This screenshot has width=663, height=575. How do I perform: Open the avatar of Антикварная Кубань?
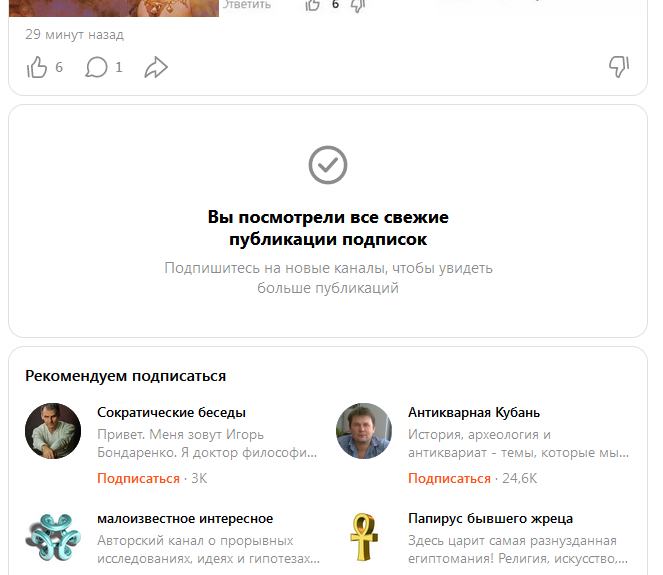point(364,431)
